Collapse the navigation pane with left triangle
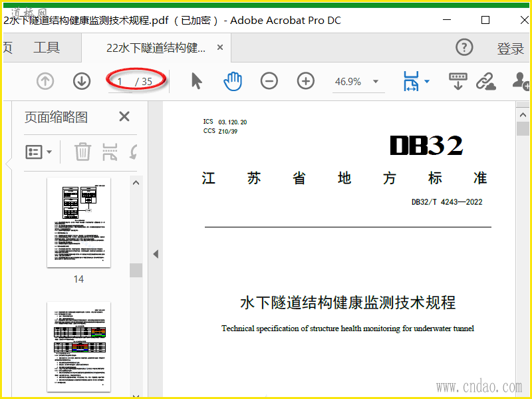Viewport: 532px width, 399px height. coord(156,254)
